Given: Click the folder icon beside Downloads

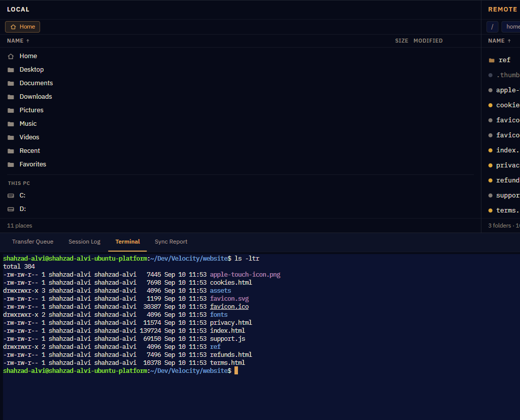Looking at the screenshot, I should 11,97.
